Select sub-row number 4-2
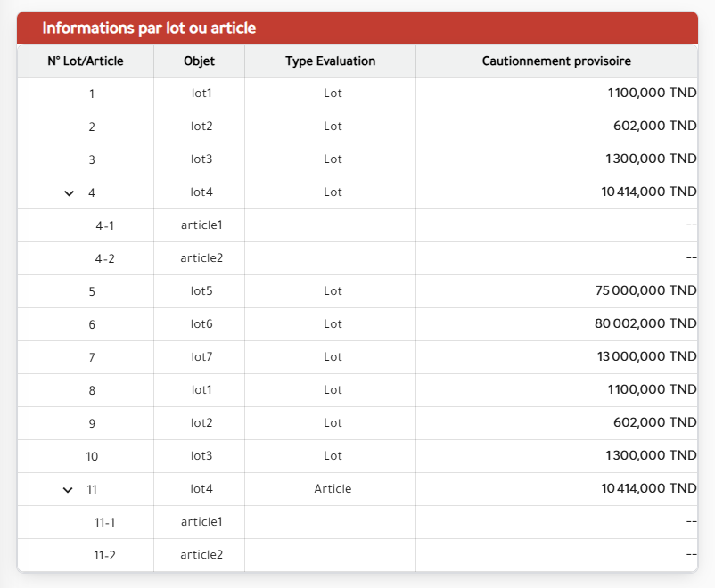The height and width of the screenshot is (588, 715). coord(104,258)
